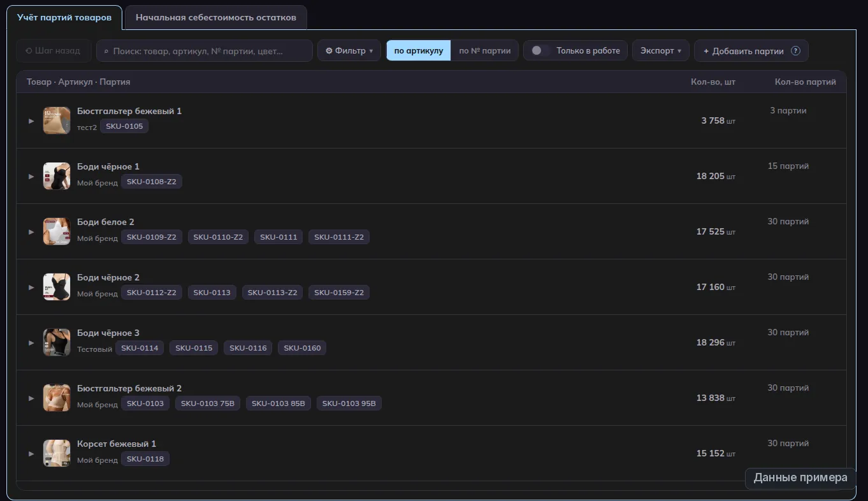Click the SKU-0103 85B article tag
Screen dimensions: 868x501
click(278, 403)
